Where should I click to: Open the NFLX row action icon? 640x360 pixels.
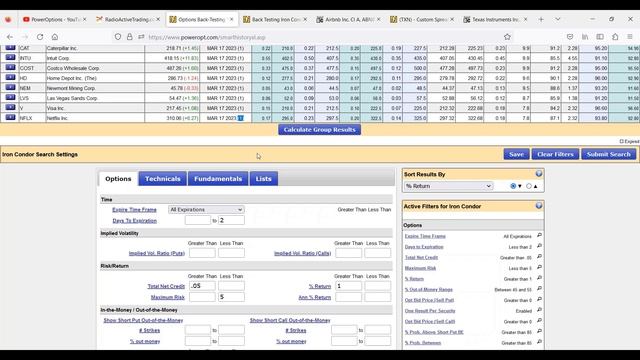pyautogui.click(x=10, y=118)
